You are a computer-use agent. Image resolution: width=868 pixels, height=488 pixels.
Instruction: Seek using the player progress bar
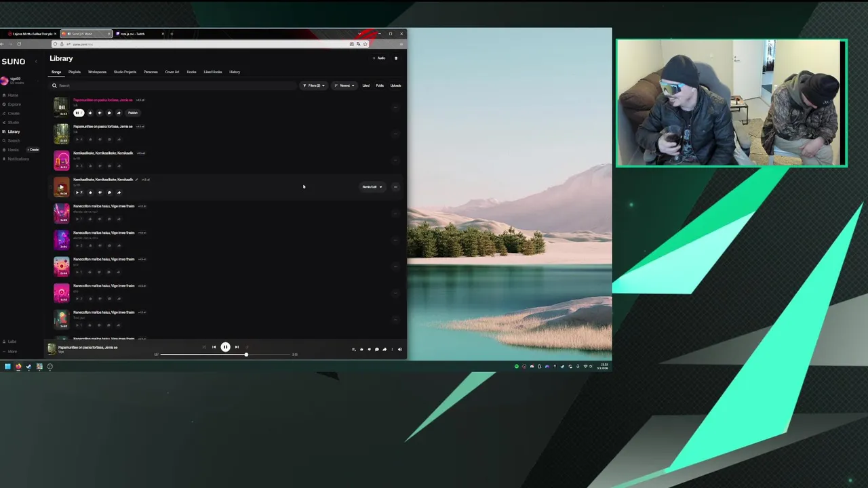click(x=226, y=354)
